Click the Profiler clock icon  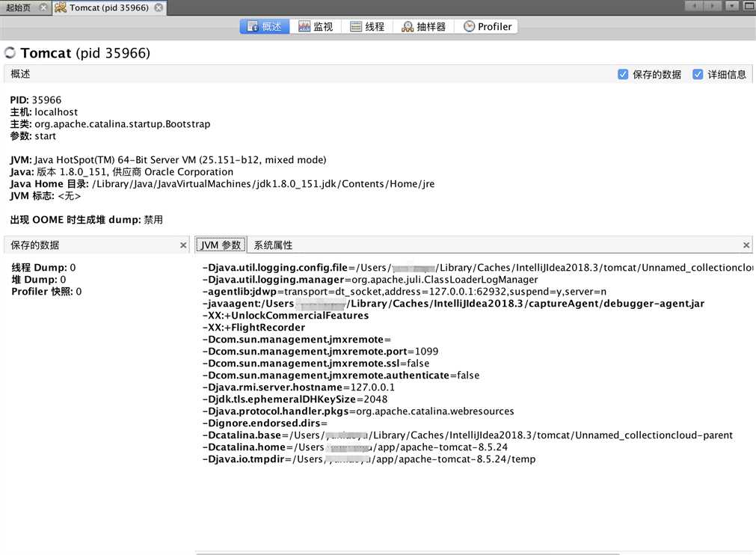point(469,26)
